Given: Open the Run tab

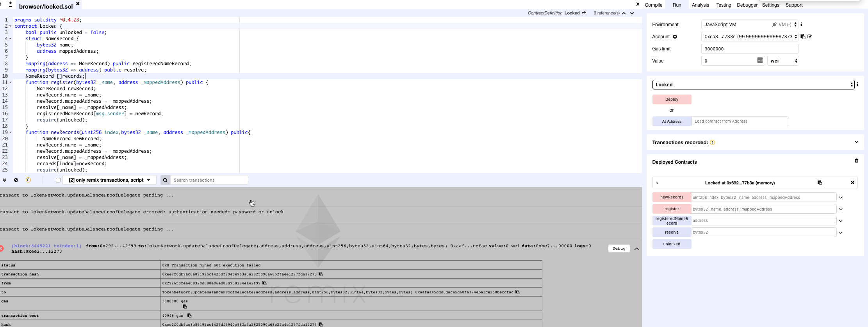Looking at the screenshot, I should [677, 5].
